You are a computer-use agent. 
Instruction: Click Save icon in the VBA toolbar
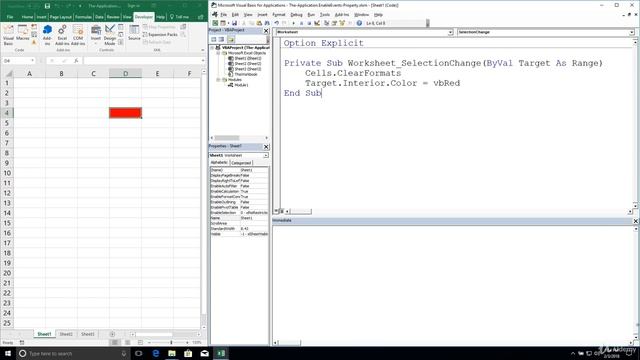point(234,23)
